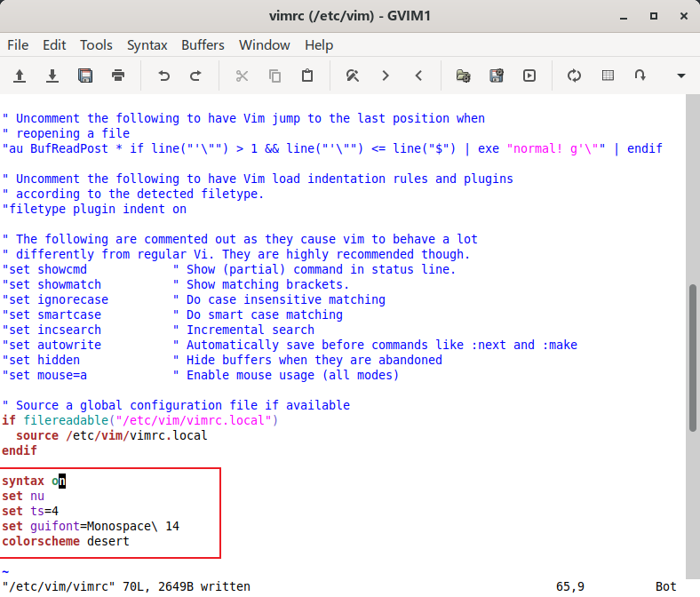Click the Make/refresh circular arrows icon

point(574,76)
